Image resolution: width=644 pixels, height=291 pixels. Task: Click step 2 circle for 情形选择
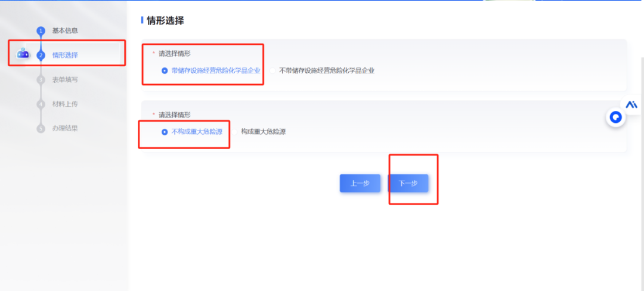pyautogui.click(x=41, y=55)
